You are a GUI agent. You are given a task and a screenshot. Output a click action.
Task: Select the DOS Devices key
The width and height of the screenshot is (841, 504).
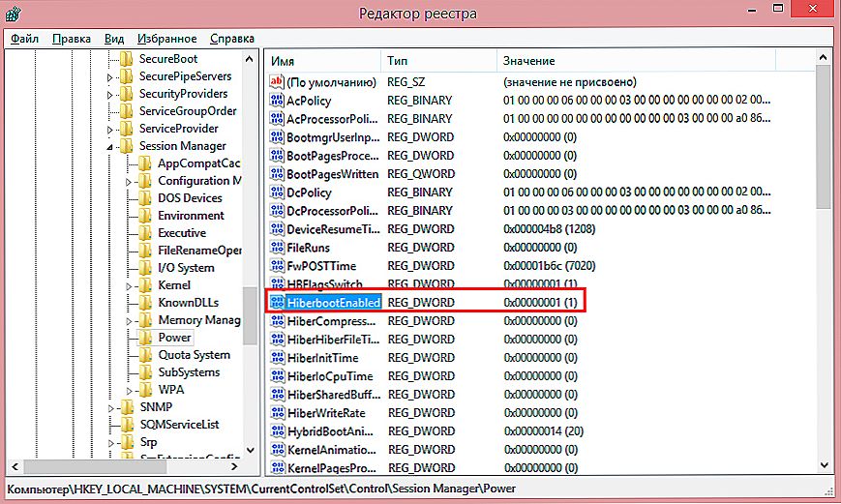tap(190, 198)
